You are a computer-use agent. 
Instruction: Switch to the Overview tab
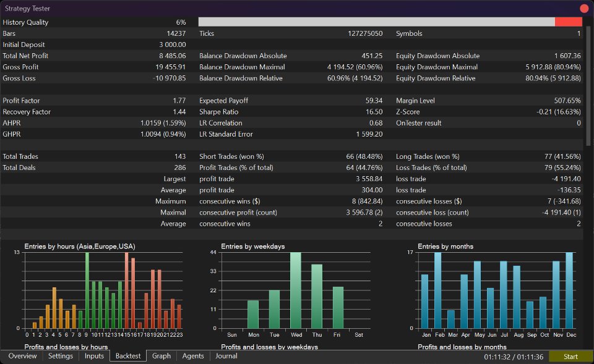23,356
